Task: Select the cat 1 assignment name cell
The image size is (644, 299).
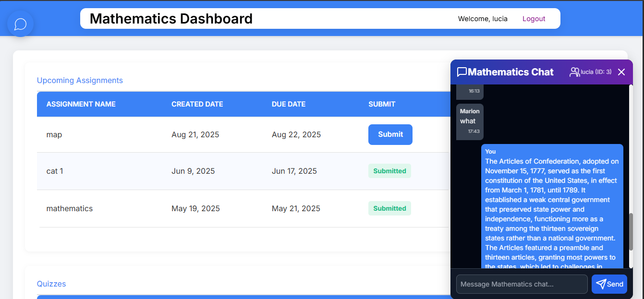Action: click(55, 171)
